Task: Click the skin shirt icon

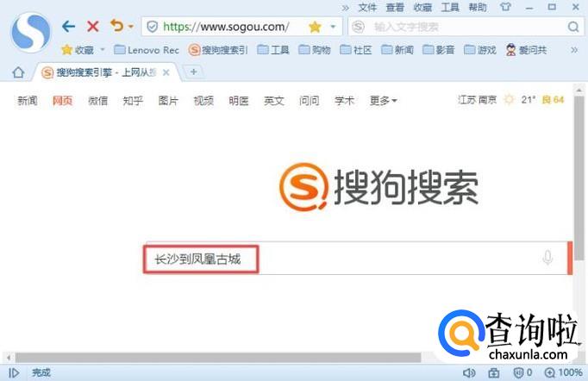Action: click(505, 7)
